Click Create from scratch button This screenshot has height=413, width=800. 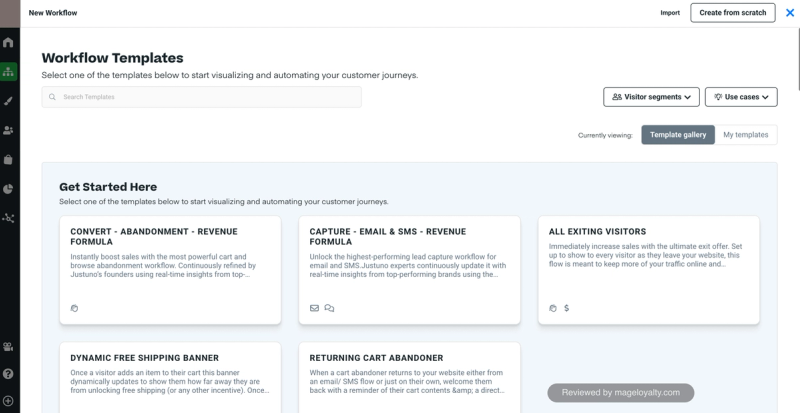733,13
